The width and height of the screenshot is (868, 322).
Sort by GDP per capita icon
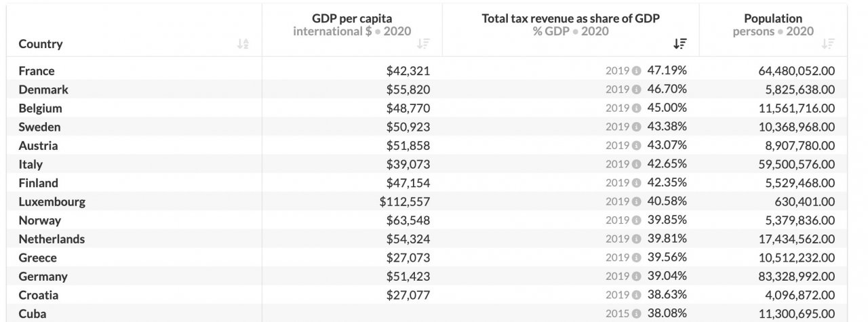click(x=423, y=44)
